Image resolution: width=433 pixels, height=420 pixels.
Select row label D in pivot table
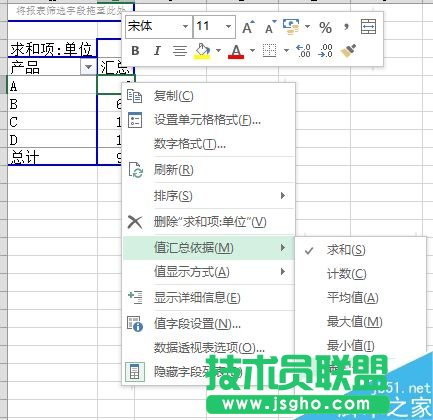[x=52, y=139]
